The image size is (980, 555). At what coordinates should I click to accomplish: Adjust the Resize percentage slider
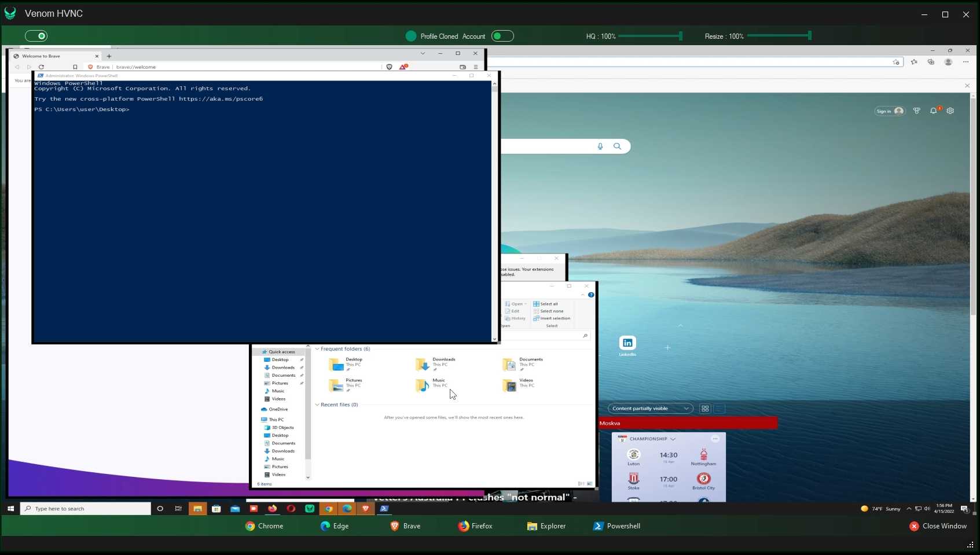point(779,36)
